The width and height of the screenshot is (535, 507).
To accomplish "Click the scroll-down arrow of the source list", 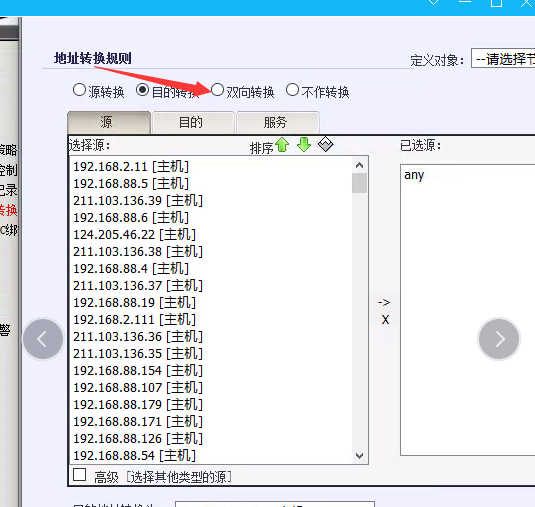I will pos(359,456).
